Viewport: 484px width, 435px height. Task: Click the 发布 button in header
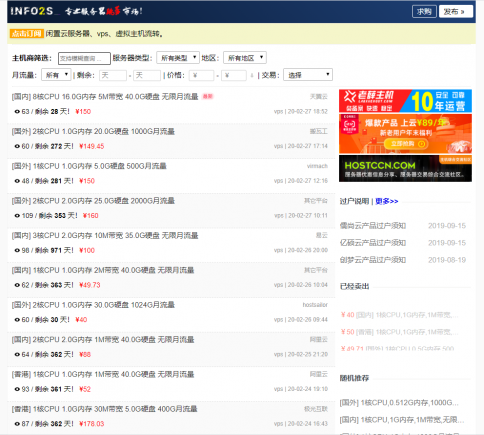pos(455,12)
